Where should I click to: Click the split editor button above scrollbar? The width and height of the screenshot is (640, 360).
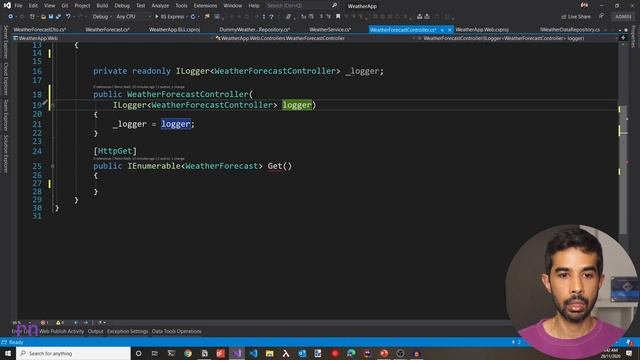pos(623,38)
